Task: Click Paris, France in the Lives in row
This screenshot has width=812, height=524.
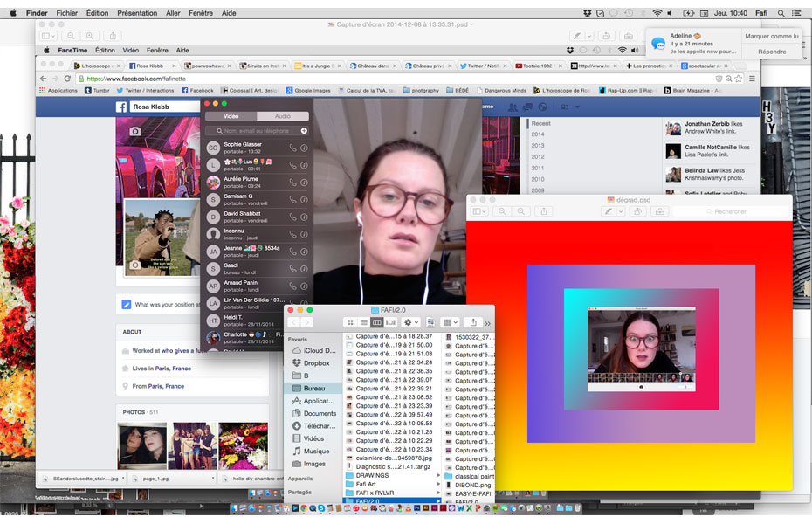Action: pos(173,369)
